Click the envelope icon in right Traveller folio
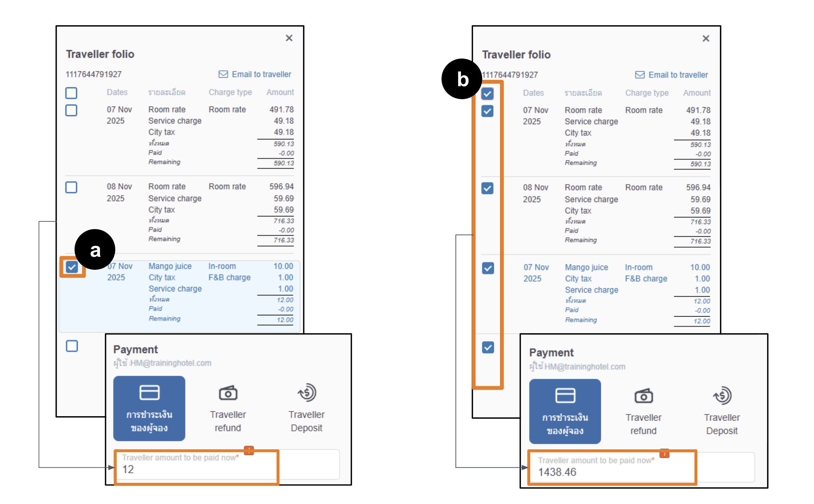This screenshot has height=504, width=814. 639,75
